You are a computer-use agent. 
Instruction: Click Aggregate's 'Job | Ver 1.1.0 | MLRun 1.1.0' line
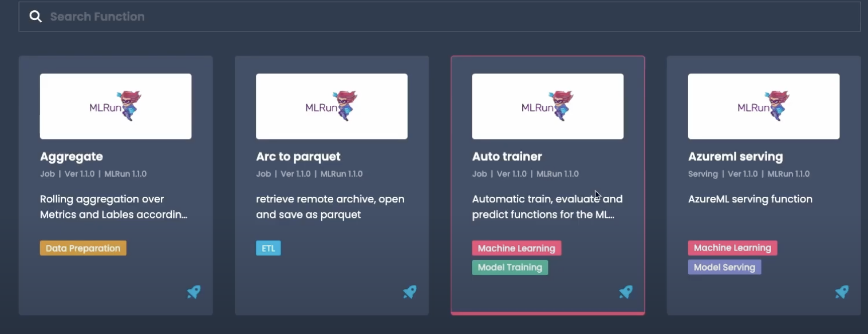(93, 174)
